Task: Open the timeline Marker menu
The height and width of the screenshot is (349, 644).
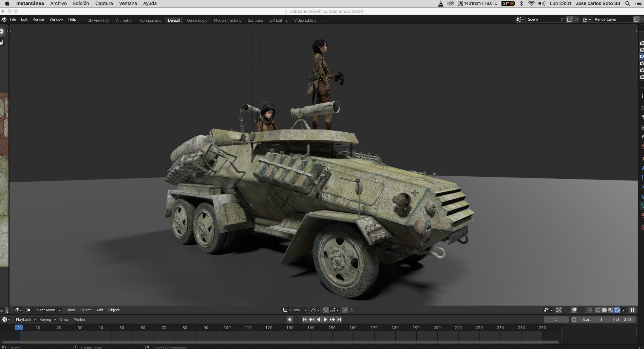Action: [79, 319]
